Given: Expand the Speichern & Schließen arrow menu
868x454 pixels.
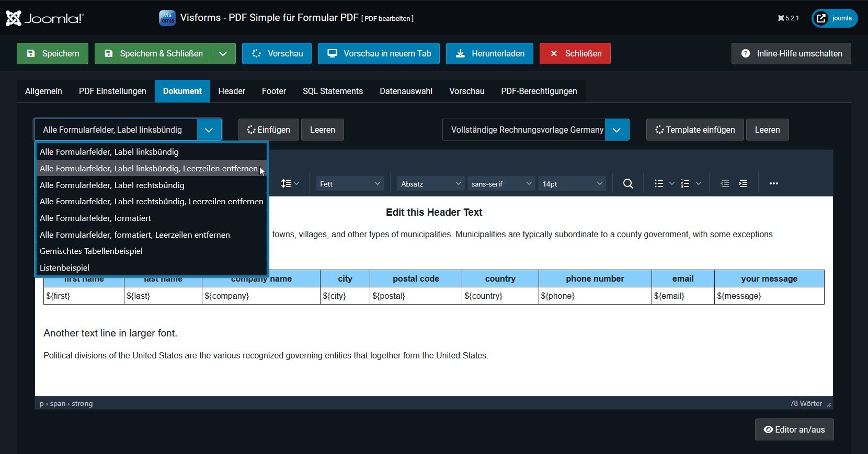Looking at the screenshot, I should point(223,53).
